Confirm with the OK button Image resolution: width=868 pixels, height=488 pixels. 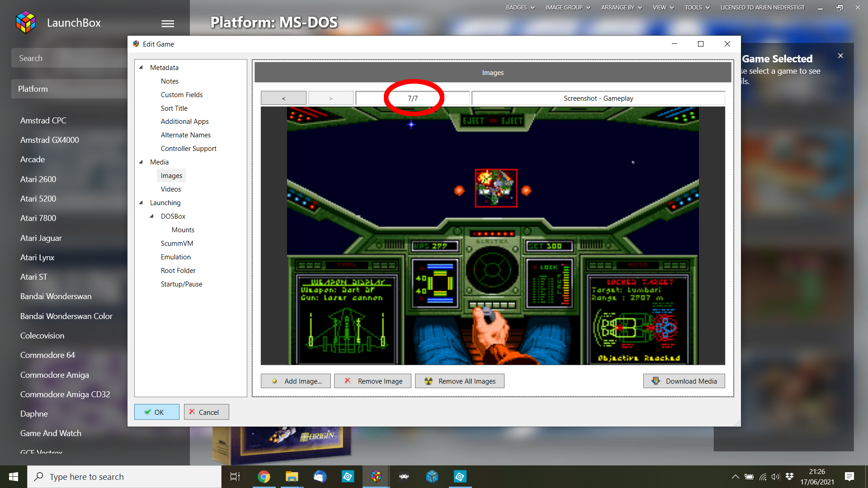[x=157, y=412]
